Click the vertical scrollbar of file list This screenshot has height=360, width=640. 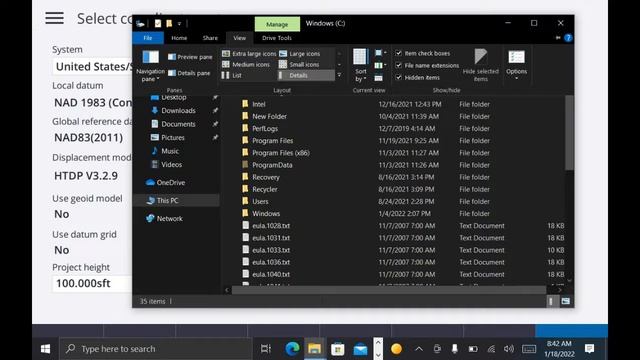(569, 133)
